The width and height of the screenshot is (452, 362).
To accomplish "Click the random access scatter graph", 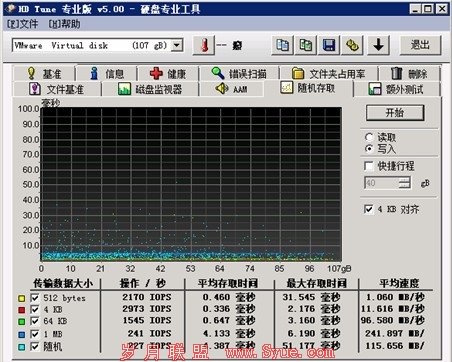I will 191,184.
